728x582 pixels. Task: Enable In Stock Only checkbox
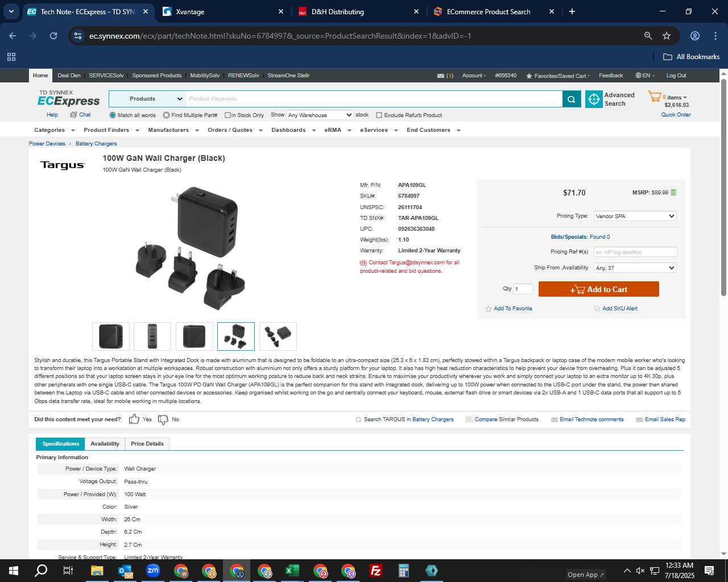tap(227, 115)
